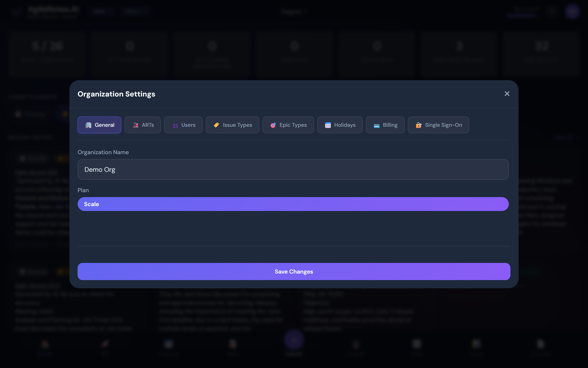Focus the Organization Name input field

click(293, 169)
